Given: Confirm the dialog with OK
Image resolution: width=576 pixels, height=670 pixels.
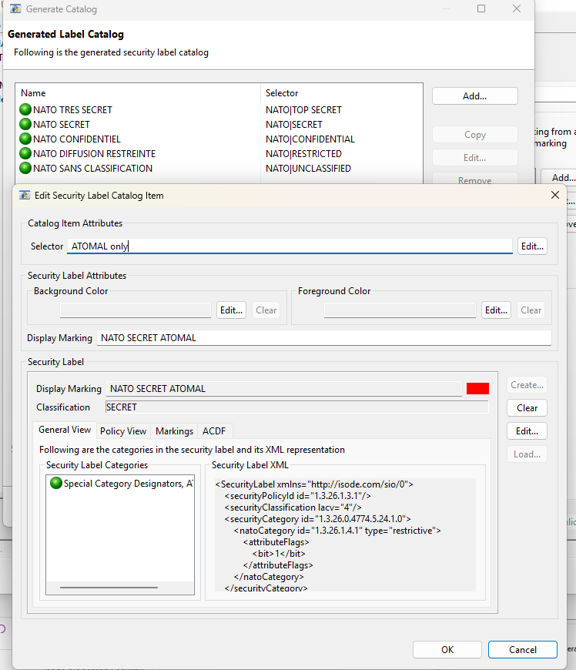Looking at the screenshot, I should click(447, 649).
